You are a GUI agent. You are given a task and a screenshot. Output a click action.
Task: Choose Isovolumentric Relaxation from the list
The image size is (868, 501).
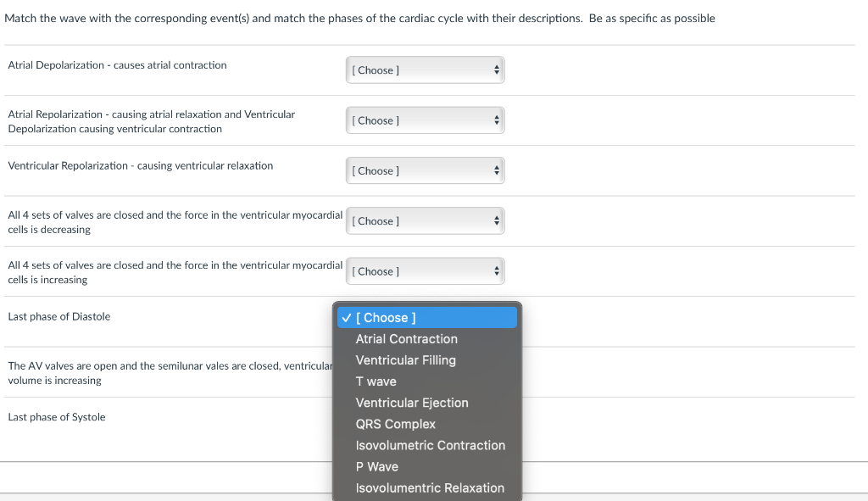pos(430,487)
